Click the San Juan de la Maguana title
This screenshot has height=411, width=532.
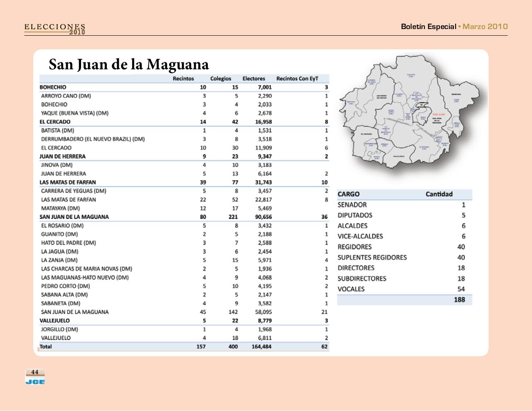[x=129, y=65]
